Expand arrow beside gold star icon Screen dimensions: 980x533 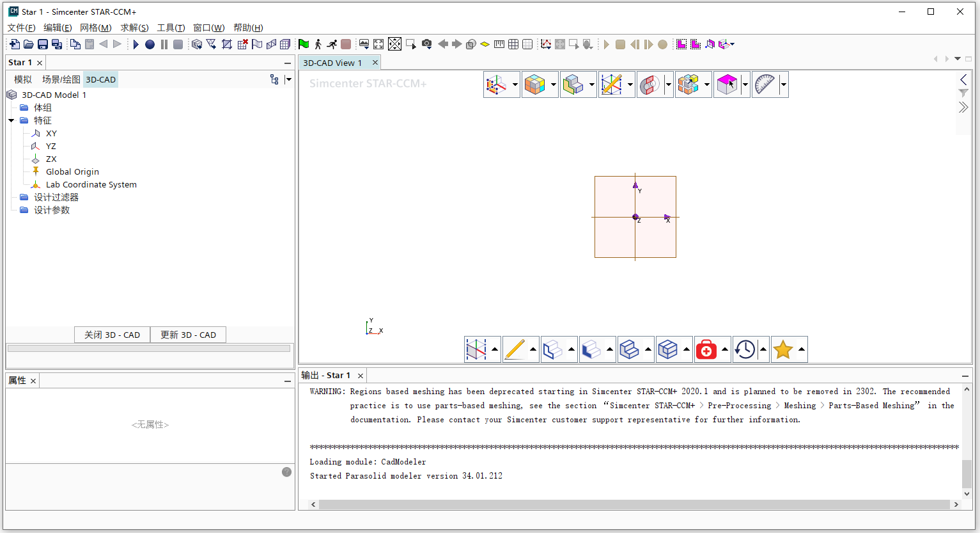(x=801, y=349)
